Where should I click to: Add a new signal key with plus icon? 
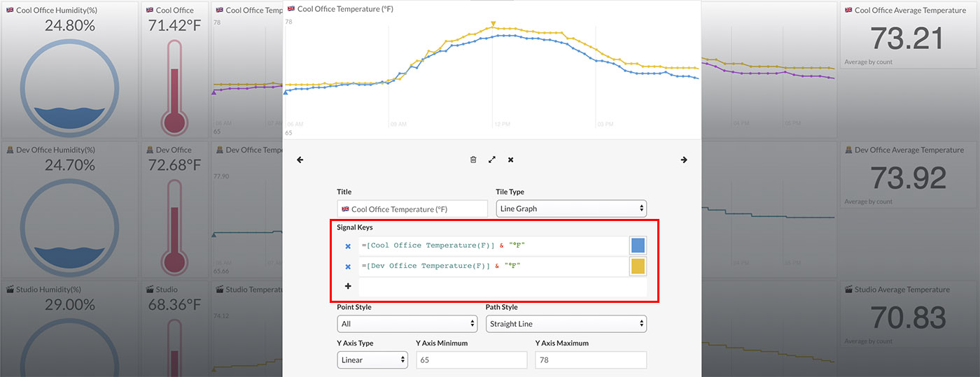pyautogui.click(x=348, y=287)
